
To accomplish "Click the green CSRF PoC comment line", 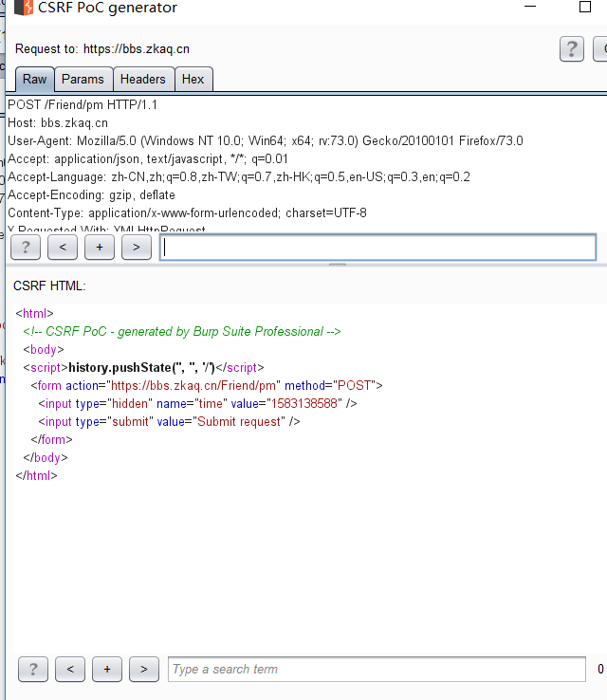I will [x=182, y=331].
